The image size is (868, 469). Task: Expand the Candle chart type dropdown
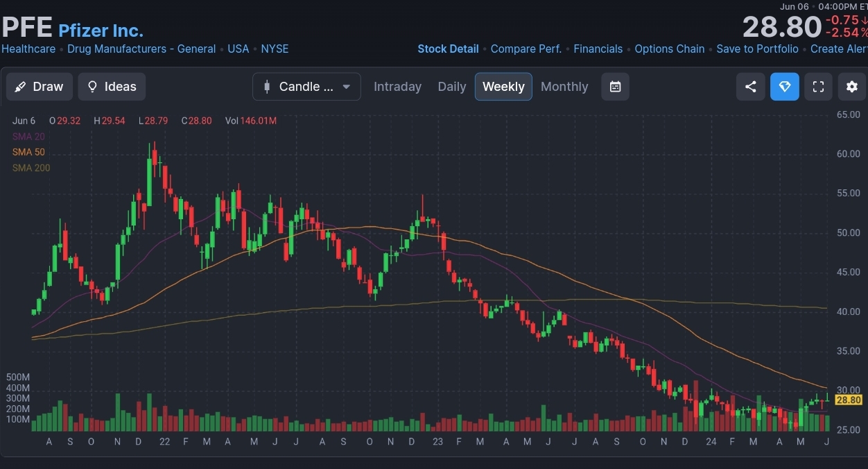pyautogui.click(x=306, y=87)
